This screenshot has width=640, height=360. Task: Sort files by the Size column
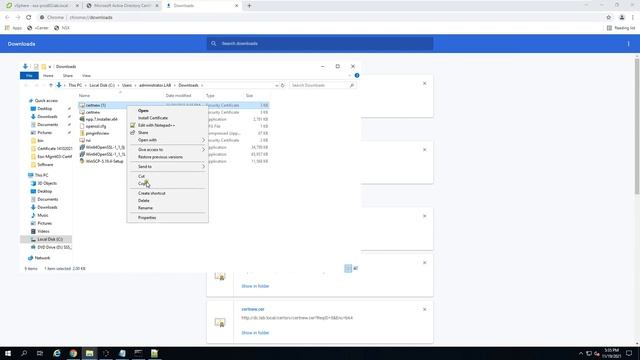(x=249, y=96)
